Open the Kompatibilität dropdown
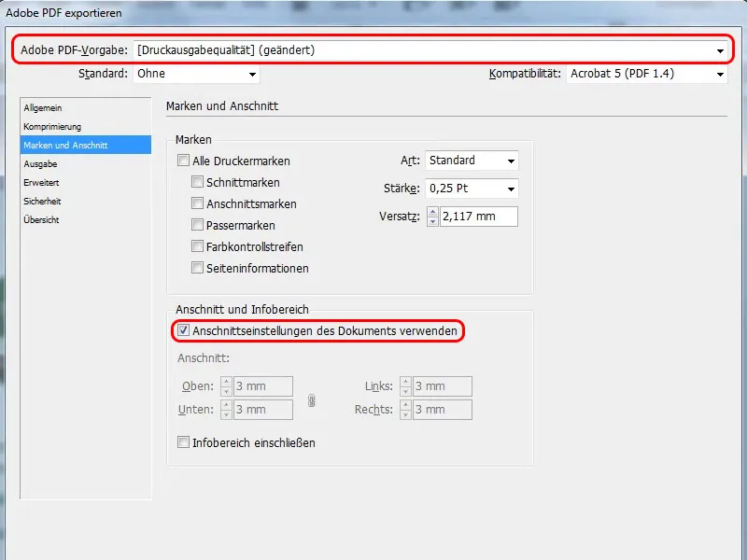 point(647,74)
